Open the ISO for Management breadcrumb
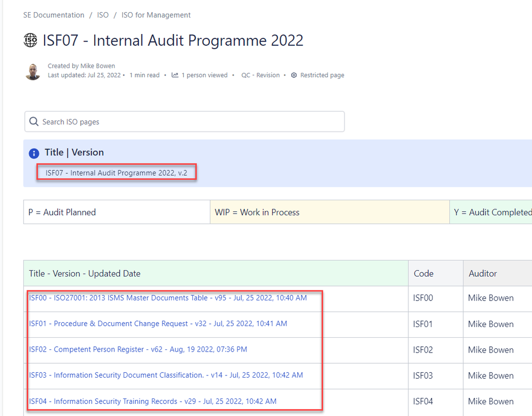Viewport: 532px width, 416px height. [155, 15]
